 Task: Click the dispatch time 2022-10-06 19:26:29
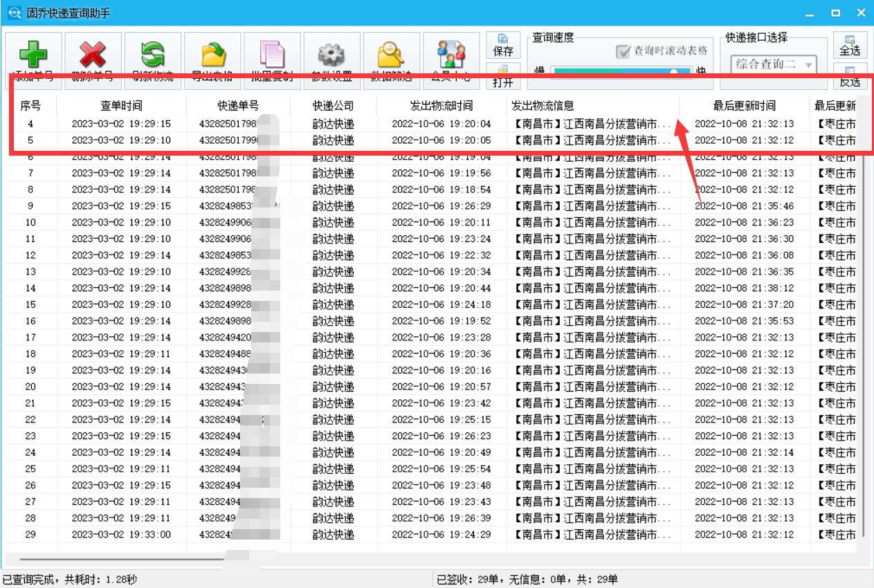(x=441, y=206)
